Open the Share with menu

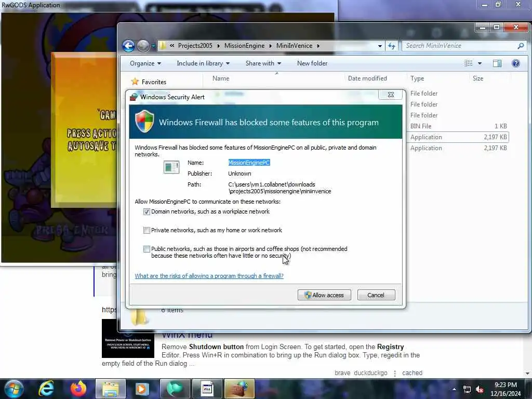pyautogui.click(x=263, y=63)
